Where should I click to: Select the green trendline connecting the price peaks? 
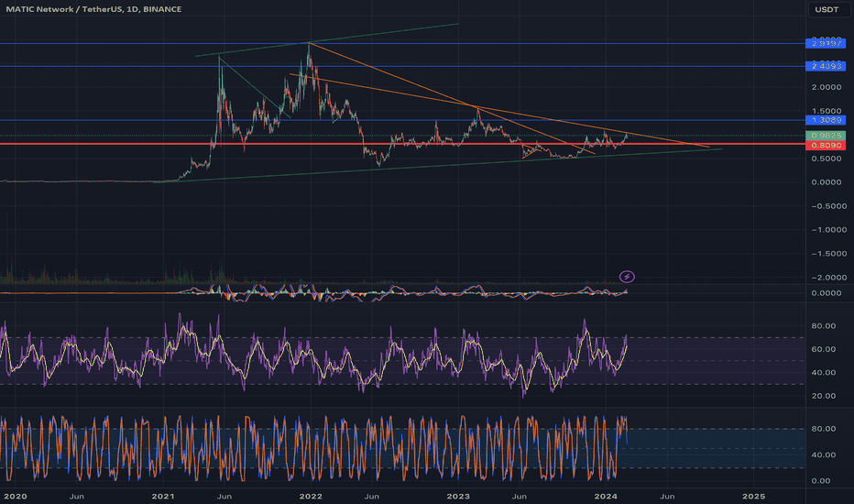click(327, 39)
